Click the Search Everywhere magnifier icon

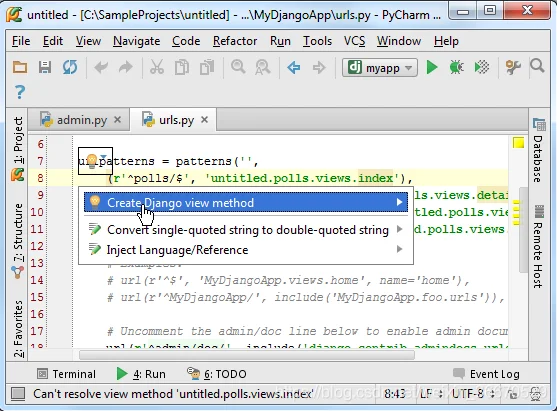click(x=537, y=66)
